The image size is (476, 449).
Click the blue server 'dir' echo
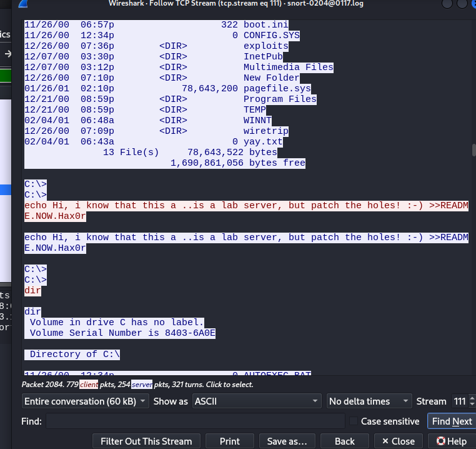[x=32, y=312]
